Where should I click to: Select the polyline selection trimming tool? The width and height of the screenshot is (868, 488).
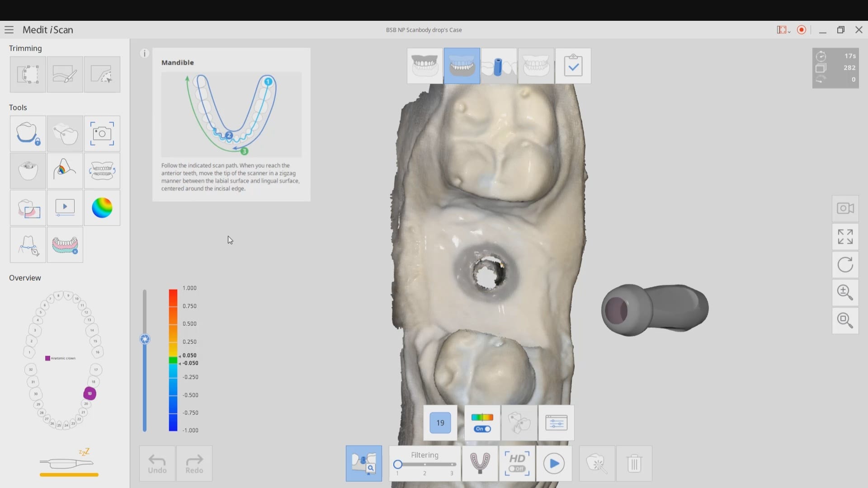click(102, 75)
